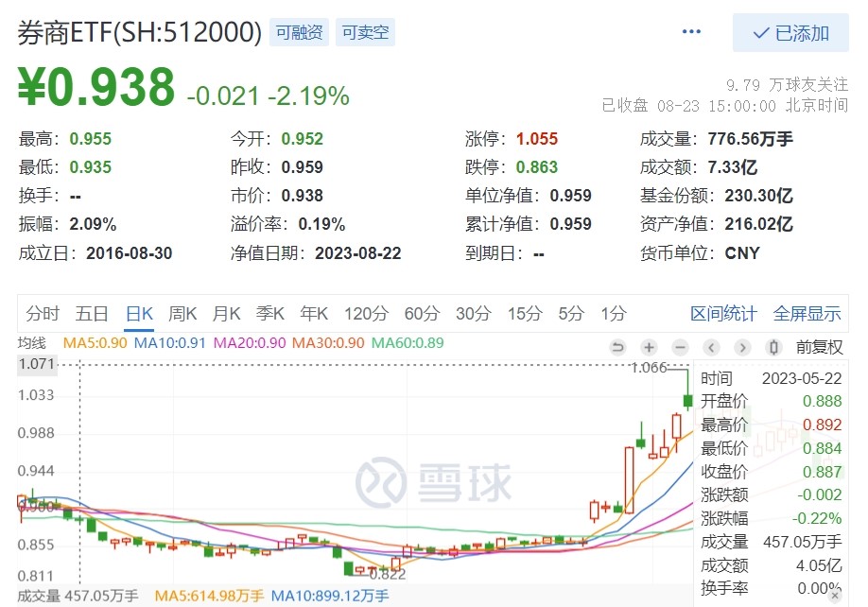Click the 0.822 low price marker on chart

[x=388, y=575]
